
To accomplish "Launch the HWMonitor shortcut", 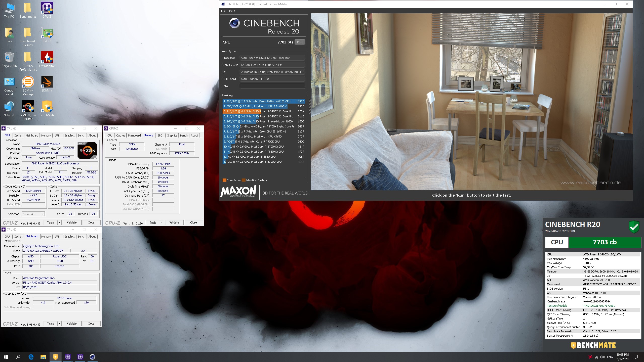I will point(47,59).
